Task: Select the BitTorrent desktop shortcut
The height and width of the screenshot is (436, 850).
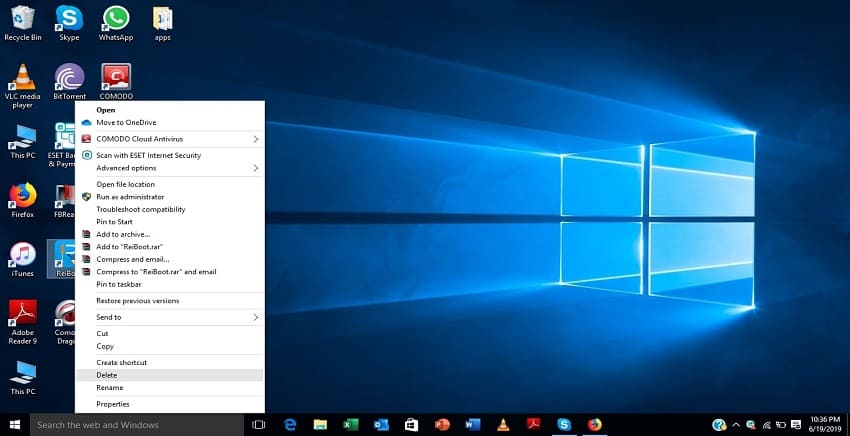Action: [x=69, y=81]
